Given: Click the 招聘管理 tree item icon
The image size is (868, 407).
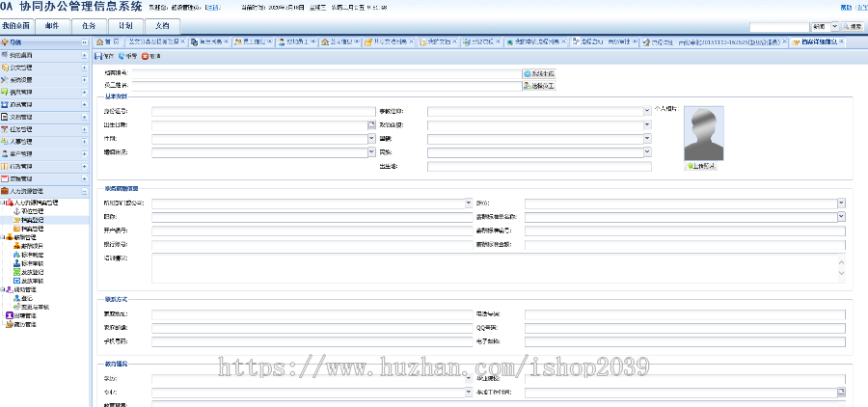Looking at the screenshot, I should pos(10,315).
